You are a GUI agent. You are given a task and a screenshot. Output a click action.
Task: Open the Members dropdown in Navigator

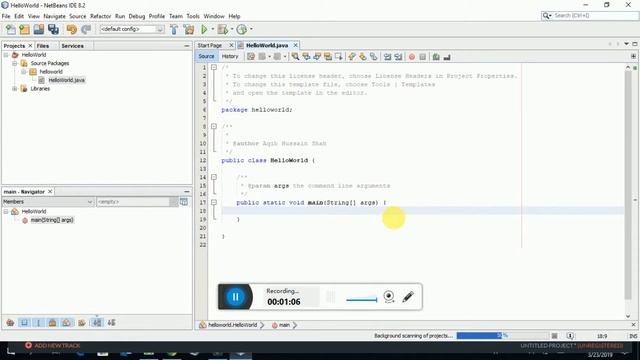48,202
